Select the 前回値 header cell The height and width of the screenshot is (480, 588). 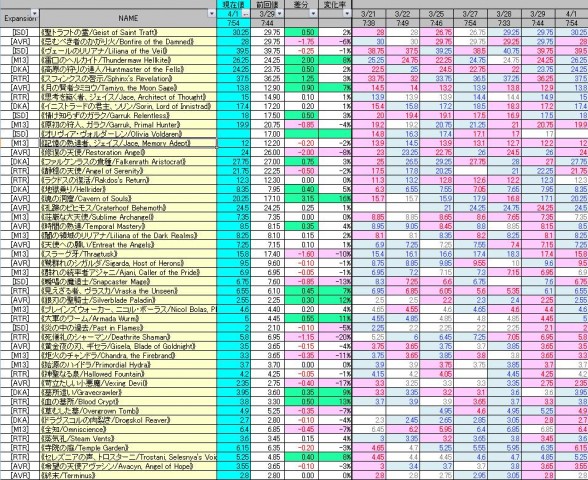pos(267,4)
